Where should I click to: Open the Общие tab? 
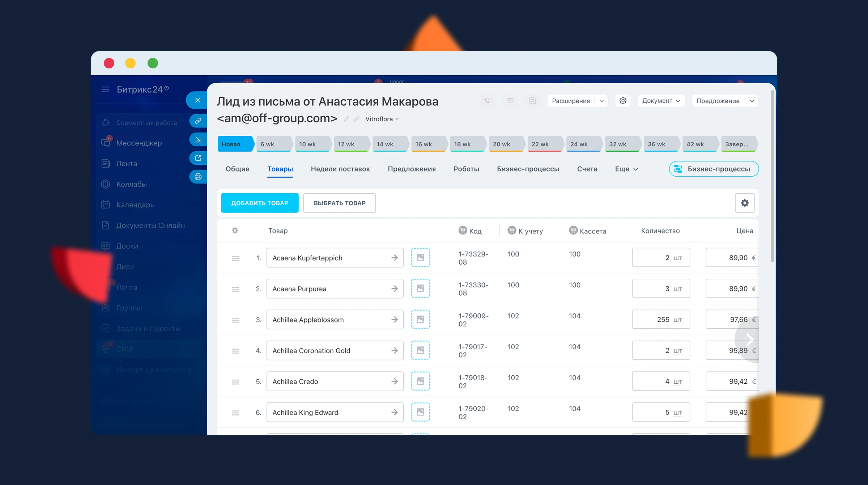click(237, 169)
